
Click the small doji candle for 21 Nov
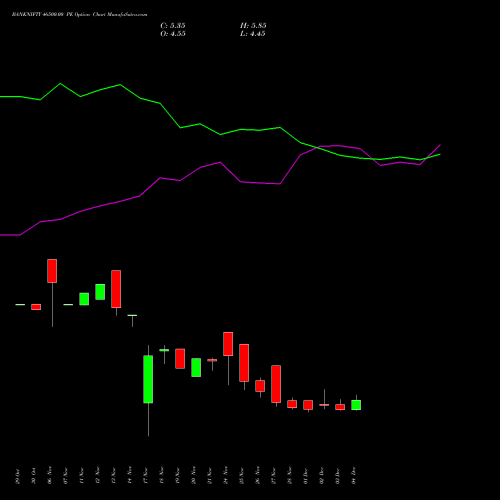(x=212, y=360)
